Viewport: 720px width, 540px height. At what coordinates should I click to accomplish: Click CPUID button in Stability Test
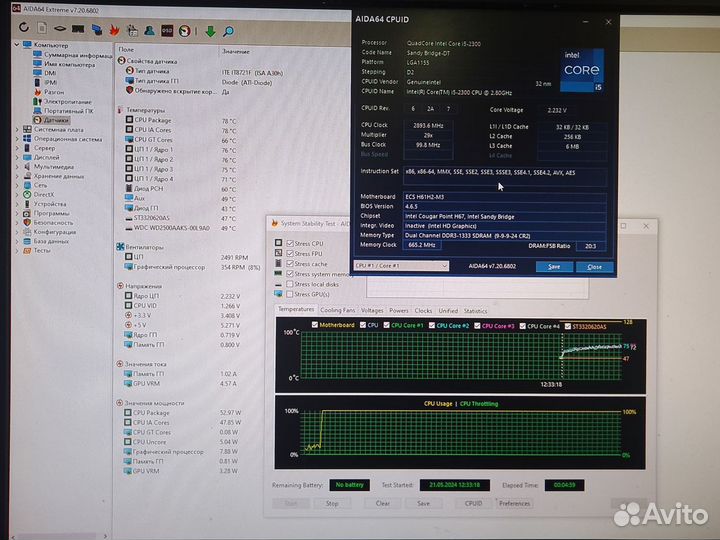[473, 504]
